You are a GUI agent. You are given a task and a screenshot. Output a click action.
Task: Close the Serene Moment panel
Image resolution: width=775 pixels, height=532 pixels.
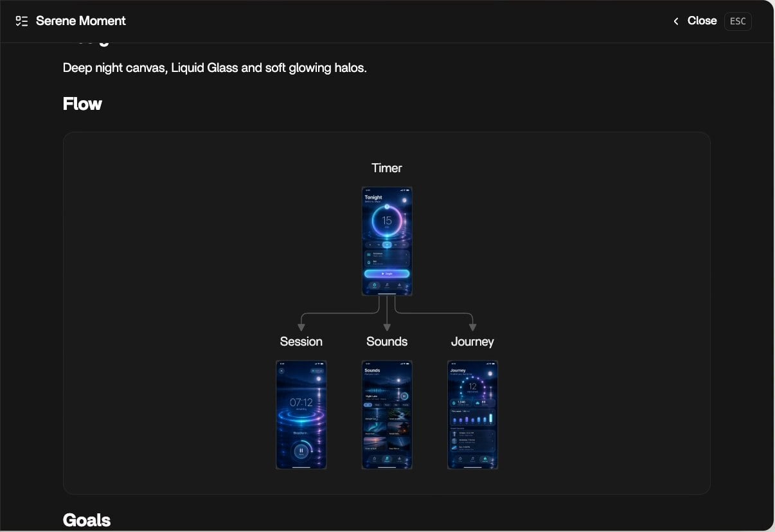(x=695, y=21)
